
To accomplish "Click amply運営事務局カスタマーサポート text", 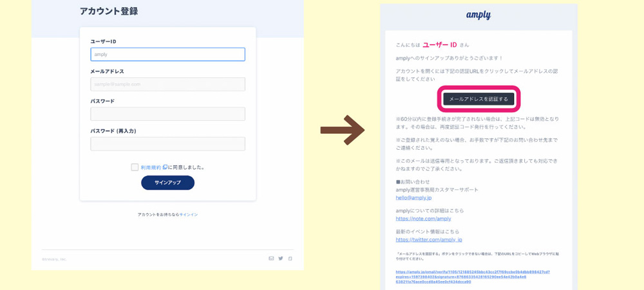I will pos(437,190).
